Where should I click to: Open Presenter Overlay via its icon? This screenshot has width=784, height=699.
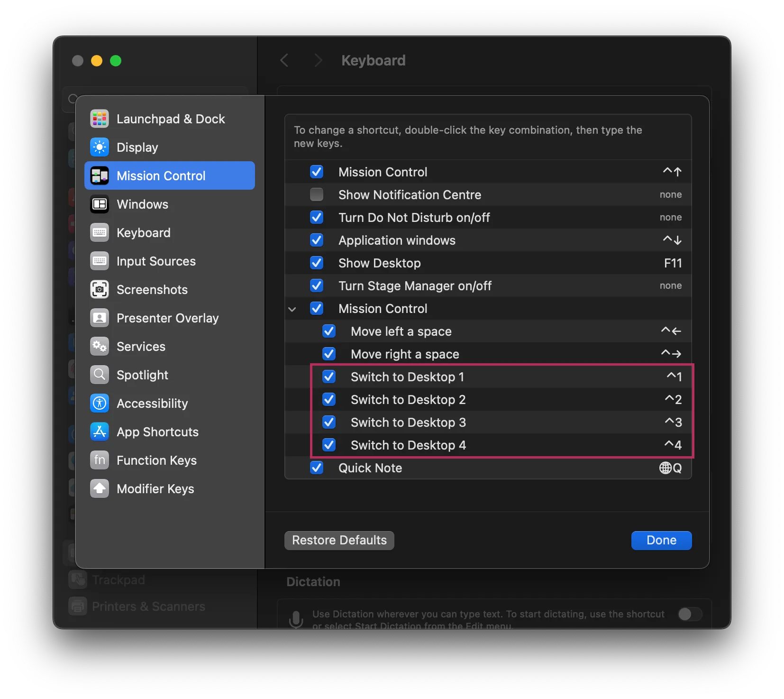(x=100, y=318)
